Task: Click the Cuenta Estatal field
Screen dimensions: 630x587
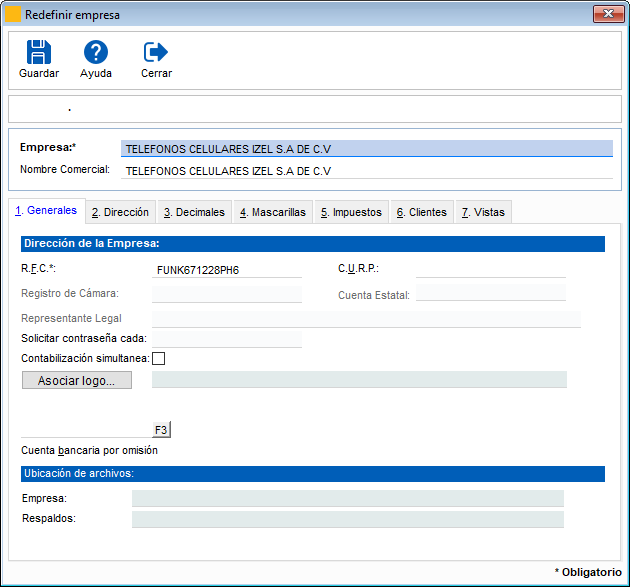Action: [491, 292]
